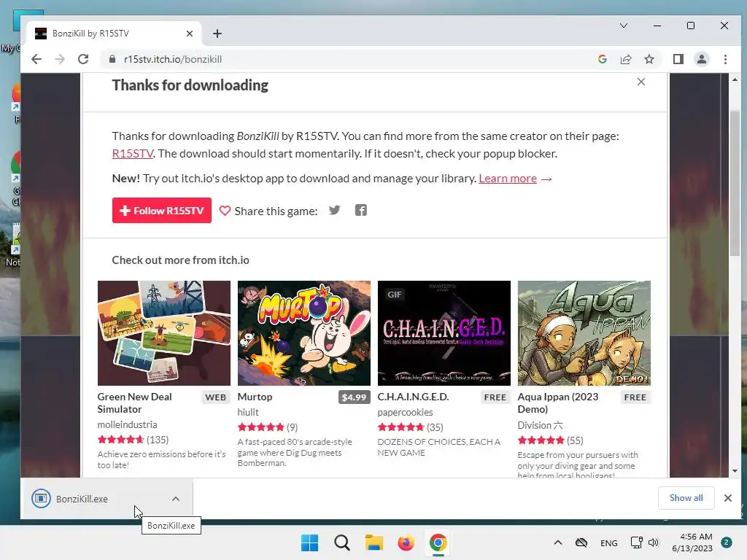Visit Division 六 author page
747x560 pixels.
click(x=541, y=425)
